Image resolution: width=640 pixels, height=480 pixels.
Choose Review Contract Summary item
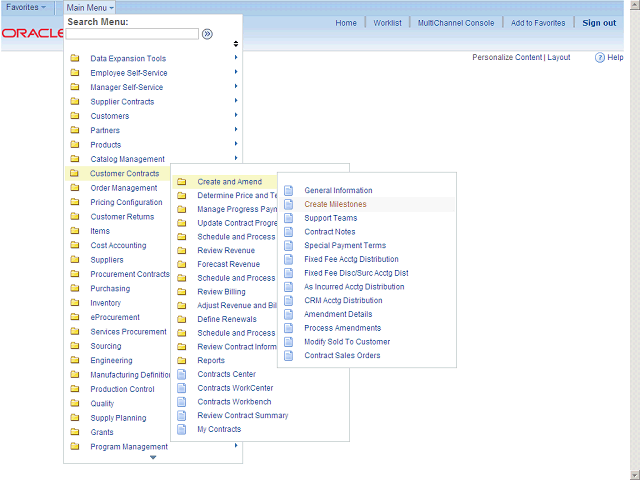(x=242, y=415)
